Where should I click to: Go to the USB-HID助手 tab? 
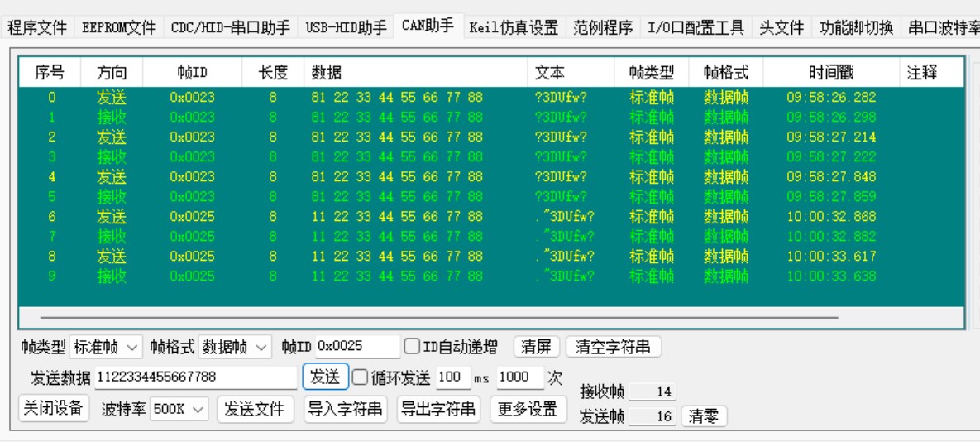[347, 27]
